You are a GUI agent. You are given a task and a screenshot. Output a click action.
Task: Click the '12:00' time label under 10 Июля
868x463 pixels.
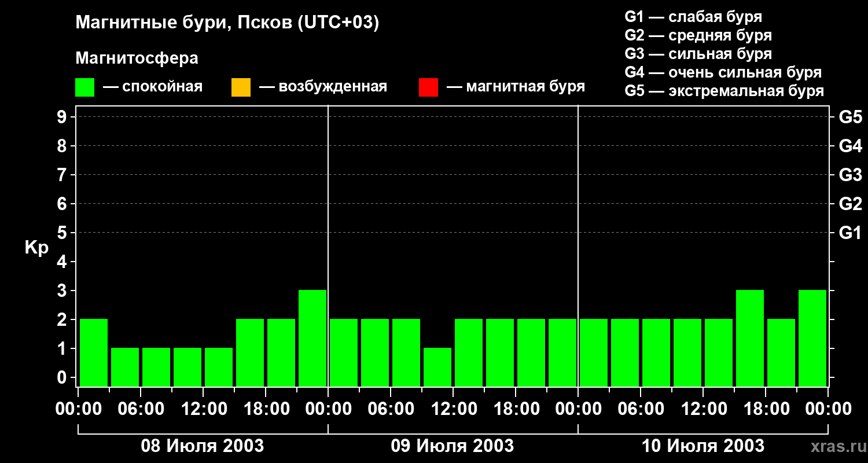703,409
